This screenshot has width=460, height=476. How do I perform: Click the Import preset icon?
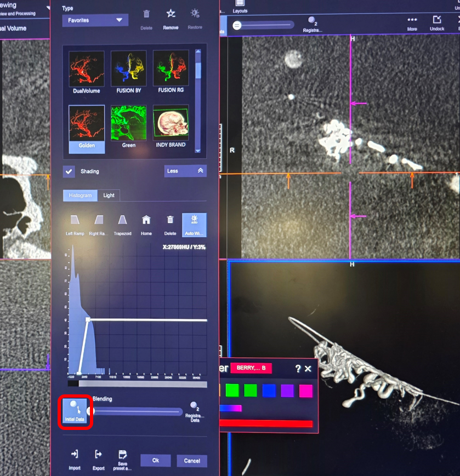75,454
